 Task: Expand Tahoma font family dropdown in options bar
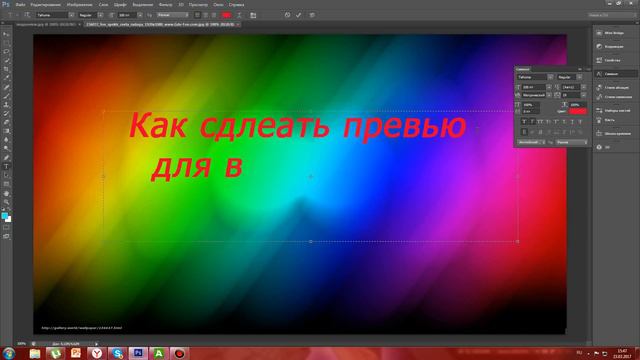(x=71, y=15)
